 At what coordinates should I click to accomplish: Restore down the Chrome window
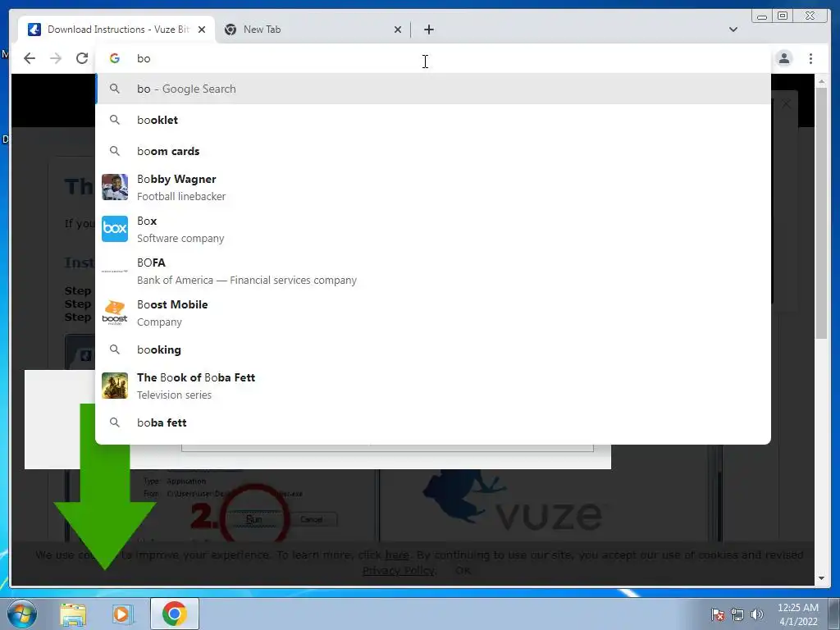coord(783,16)
